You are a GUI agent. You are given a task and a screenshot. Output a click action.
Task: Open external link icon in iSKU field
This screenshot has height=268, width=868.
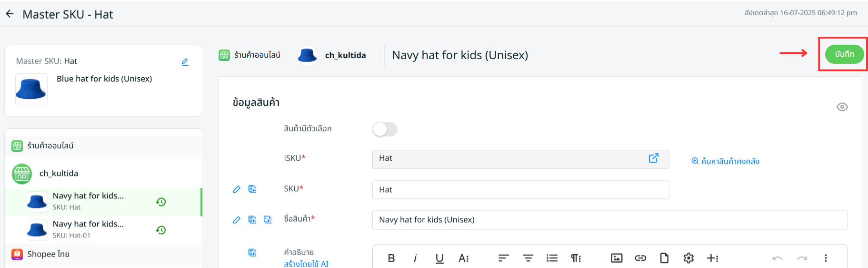[x=653, y=158]
